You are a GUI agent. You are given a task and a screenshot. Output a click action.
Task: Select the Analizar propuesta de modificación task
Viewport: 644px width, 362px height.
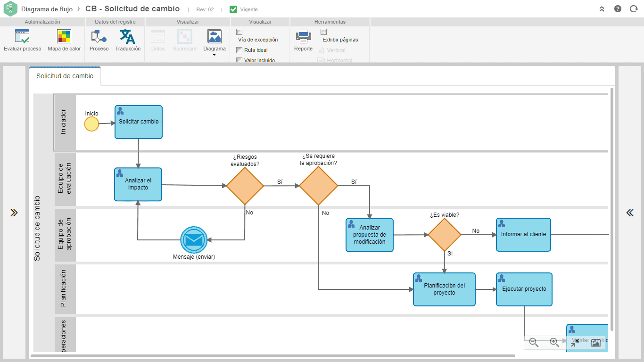pyautogui.click(x=370, y=235)
